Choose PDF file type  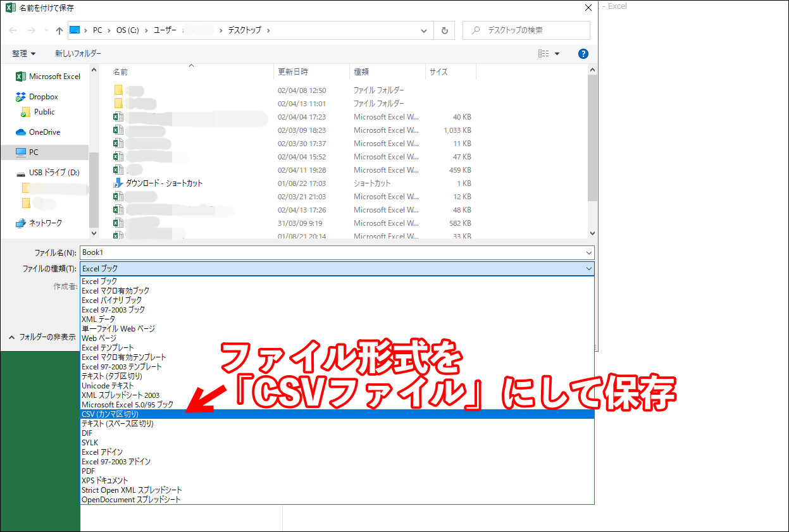337,471
